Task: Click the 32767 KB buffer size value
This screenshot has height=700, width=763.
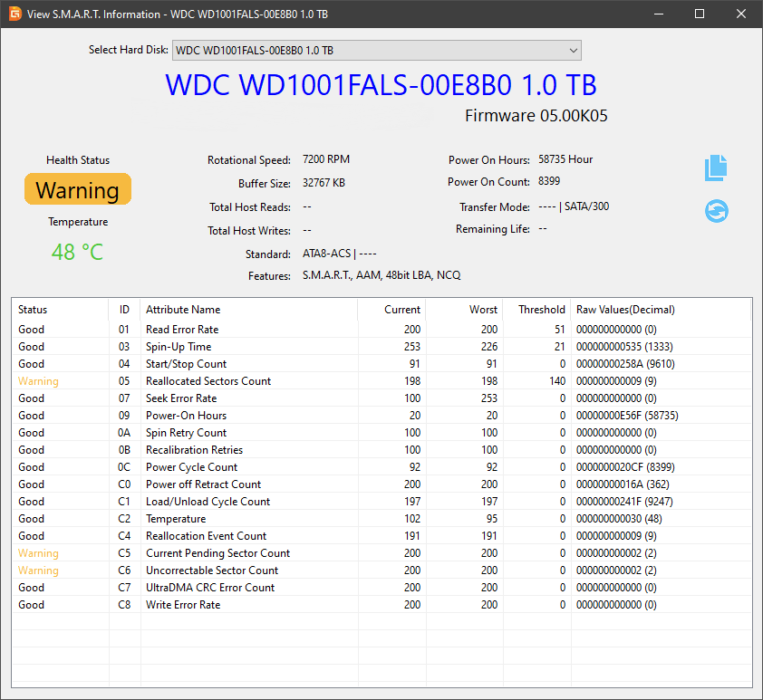Action: (x=324, y=183)
